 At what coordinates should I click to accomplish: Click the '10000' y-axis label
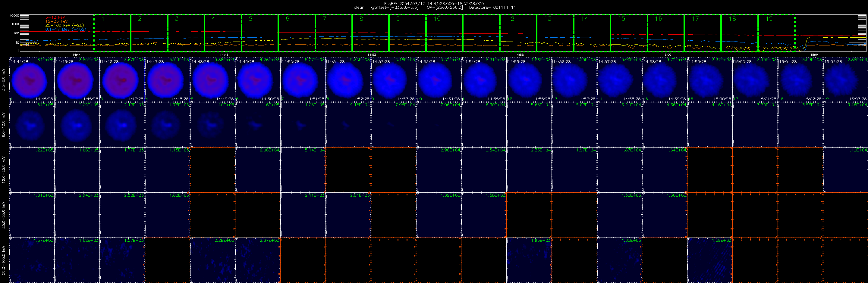[14, 15]
